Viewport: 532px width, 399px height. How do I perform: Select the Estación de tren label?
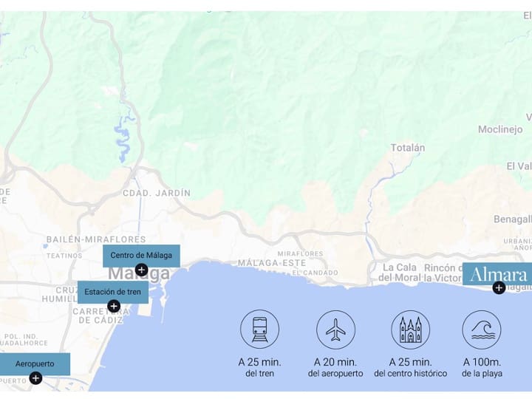coord(113,292)
